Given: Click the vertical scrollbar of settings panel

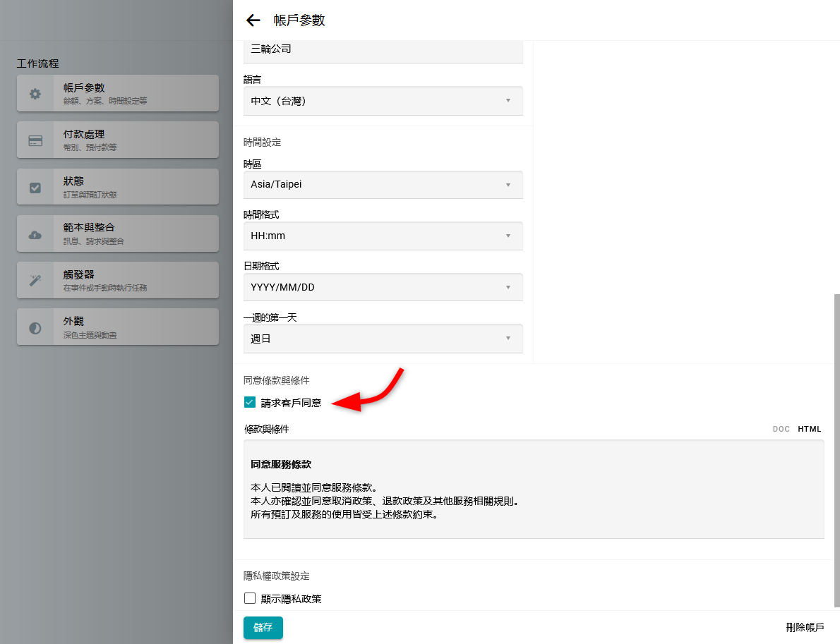Looking at the screenshot, I should (837, 450).
